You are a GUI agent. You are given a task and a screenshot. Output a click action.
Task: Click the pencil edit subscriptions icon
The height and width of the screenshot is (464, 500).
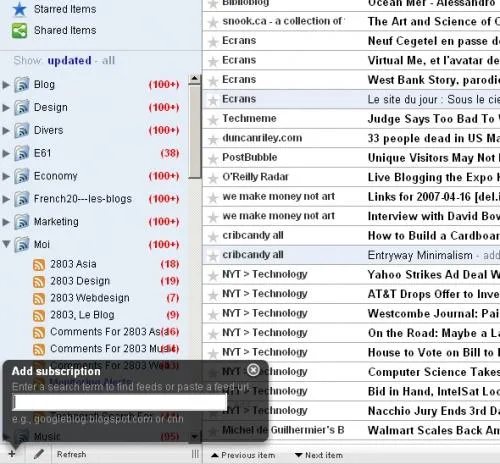[x=39, y=454]
